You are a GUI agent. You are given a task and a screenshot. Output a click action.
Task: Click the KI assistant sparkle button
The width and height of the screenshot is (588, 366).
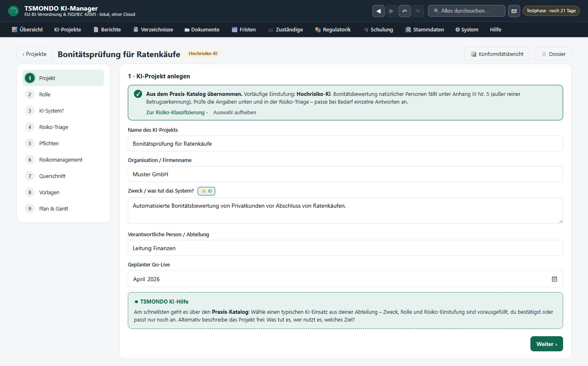point(206,191)
